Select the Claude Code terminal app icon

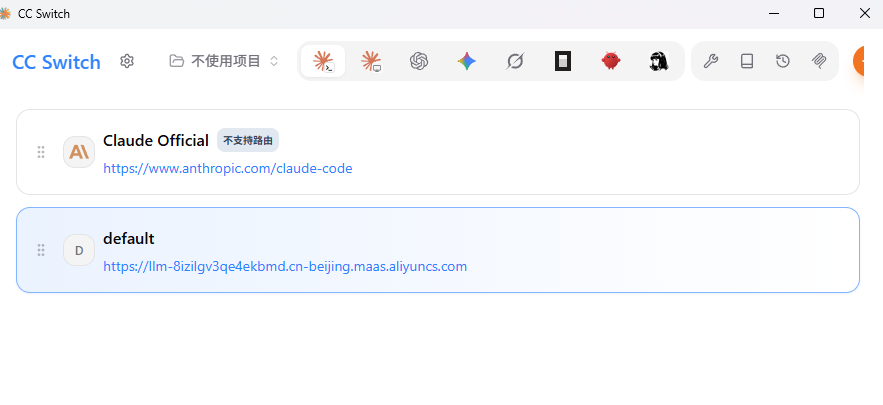click(x=323, y=61)
